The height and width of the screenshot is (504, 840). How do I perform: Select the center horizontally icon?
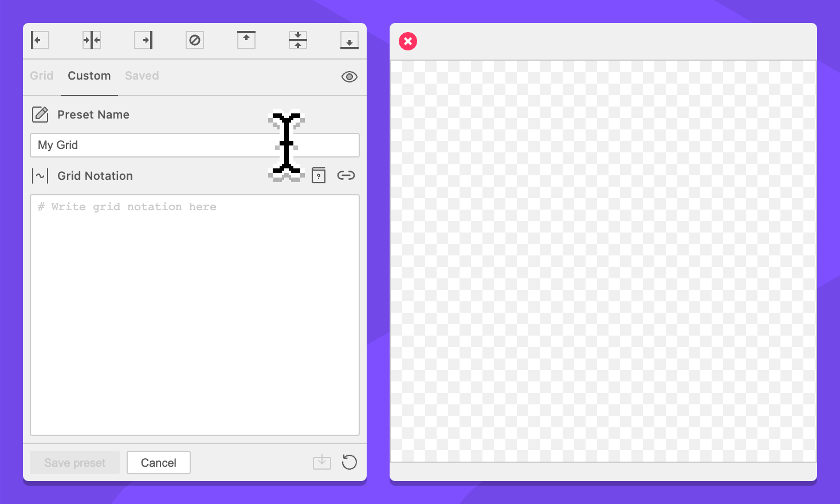tap(92, 40)
